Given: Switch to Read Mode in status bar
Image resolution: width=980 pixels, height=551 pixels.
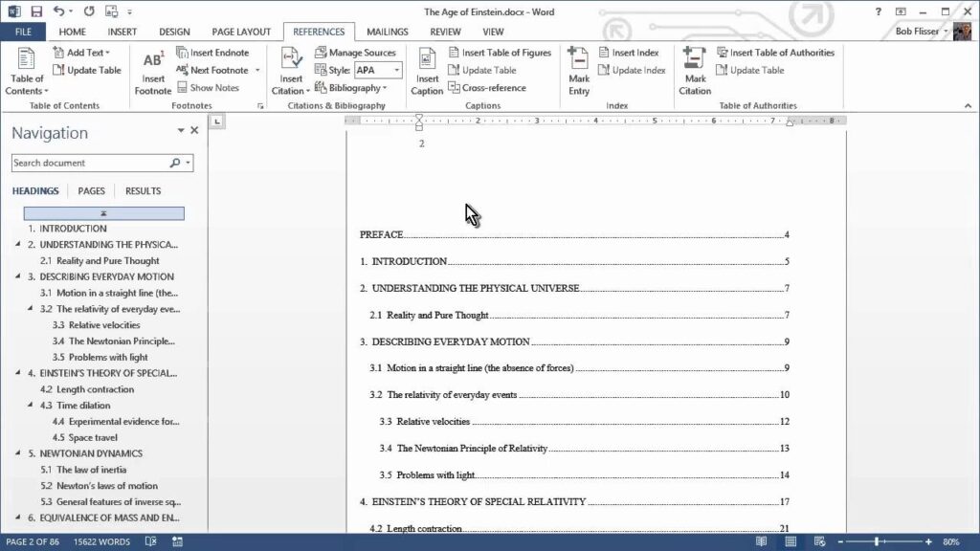Looking at the screenshot, I should 762,541.
